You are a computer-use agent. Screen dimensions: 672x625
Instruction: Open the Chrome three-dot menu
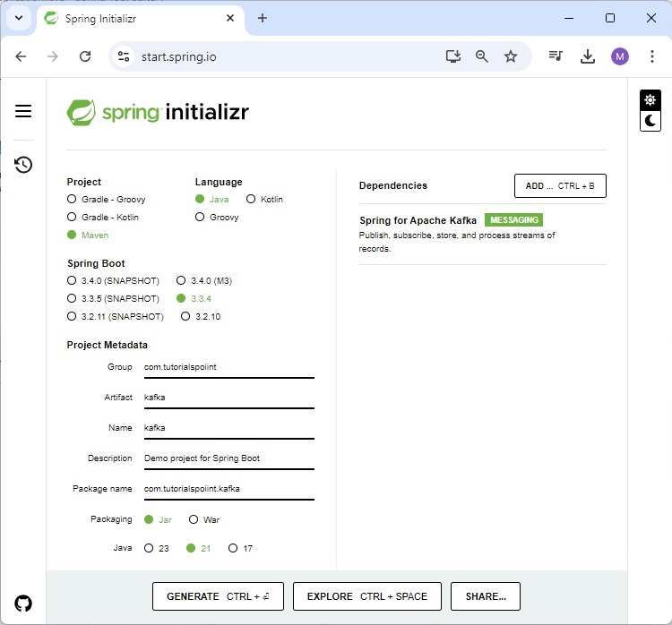click(652, 56)
